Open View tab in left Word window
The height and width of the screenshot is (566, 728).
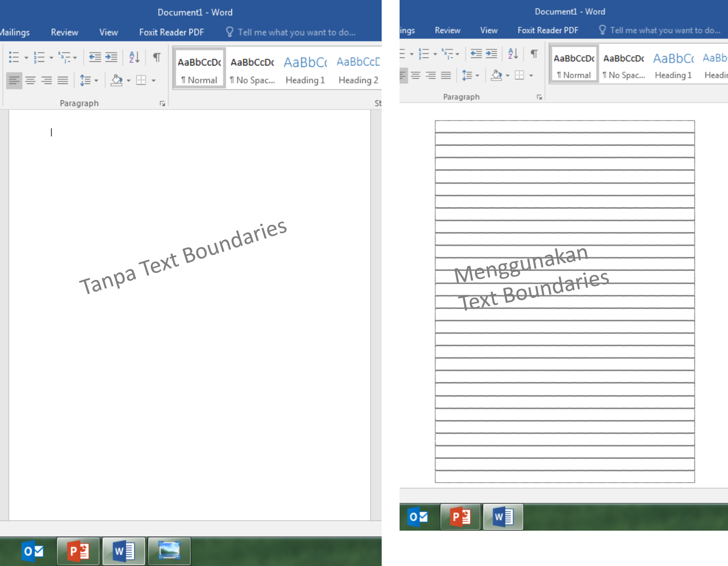pyautogui.click(x=108, y=32)
